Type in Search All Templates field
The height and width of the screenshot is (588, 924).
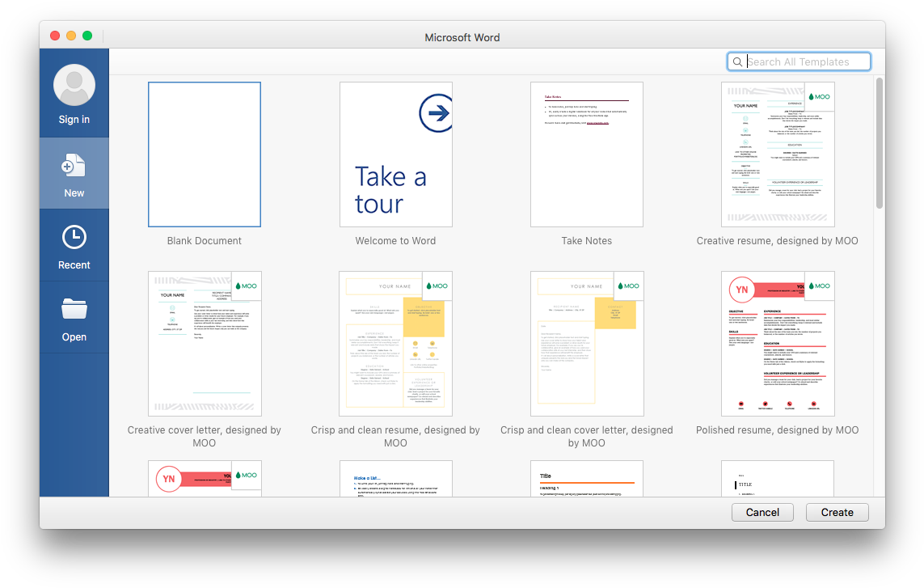click(x=806, y=62)
